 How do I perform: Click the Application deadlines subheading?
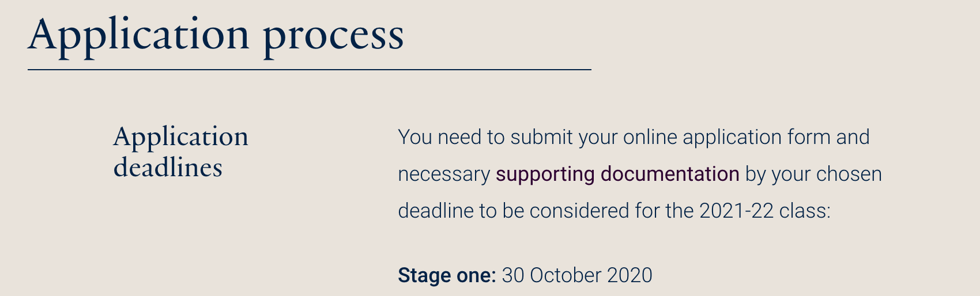[180, 151]
